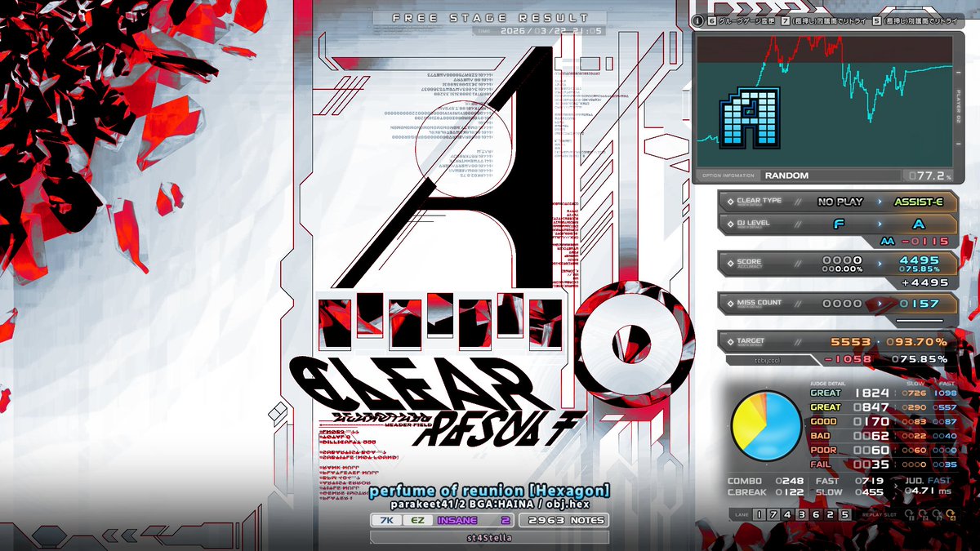Click the info circle icon in hint bar
This screenshot has width=980, height=551.
coord(697,20)
